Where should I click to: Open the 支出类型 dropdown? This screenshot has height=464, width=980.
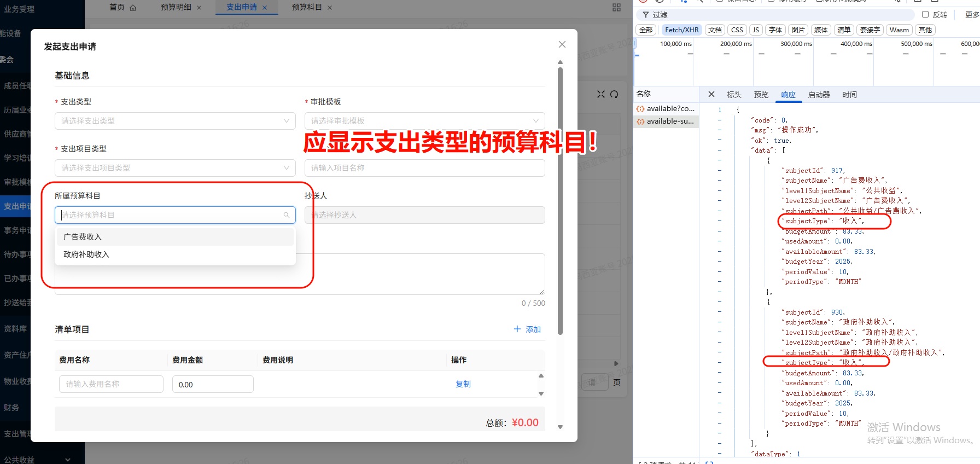point(175,121)
